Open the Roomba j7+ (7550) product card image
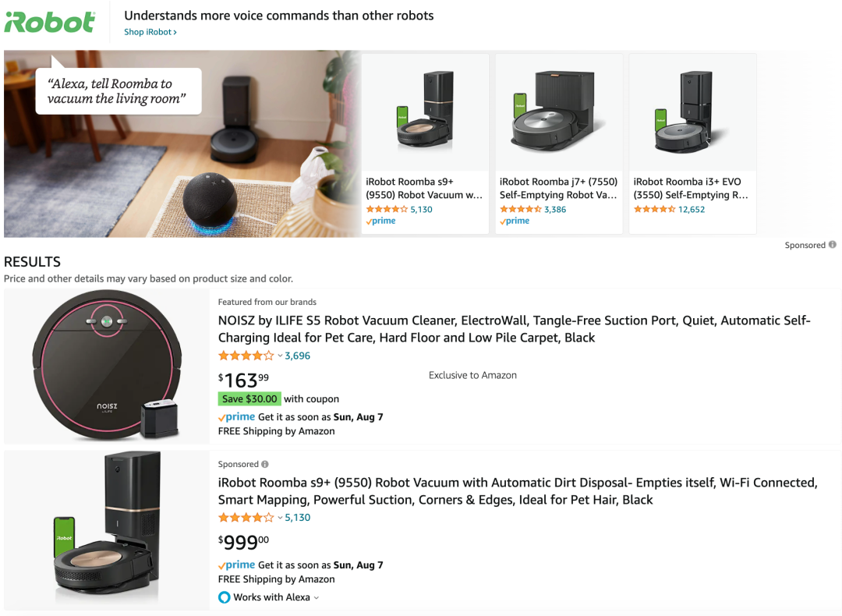 (558, 112)
